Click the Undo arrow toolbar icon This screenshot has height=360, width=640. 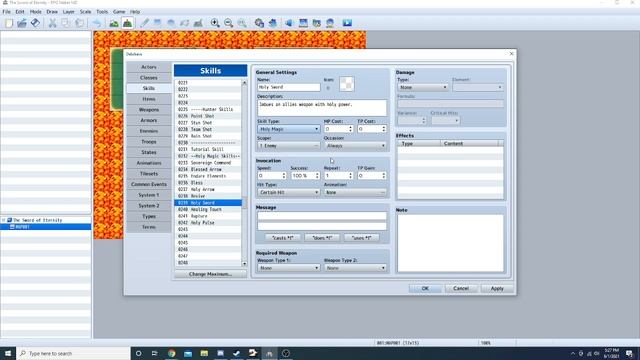97,23
